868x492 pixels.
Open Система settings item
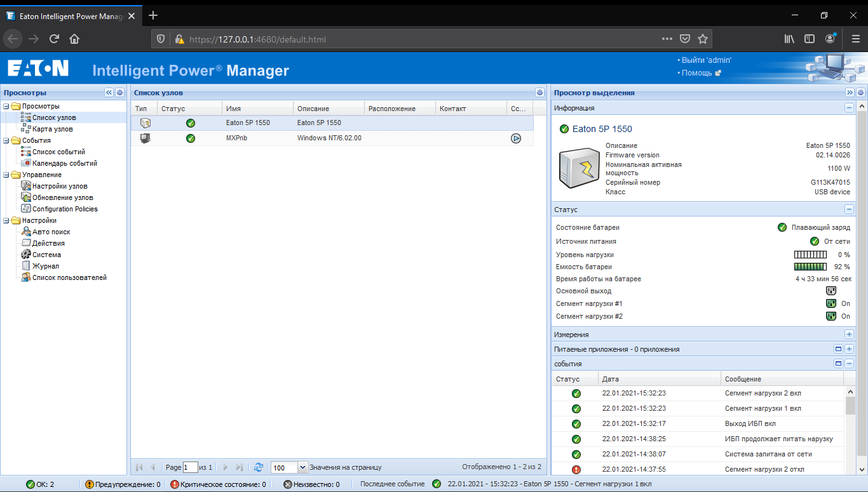coord(46,255)
